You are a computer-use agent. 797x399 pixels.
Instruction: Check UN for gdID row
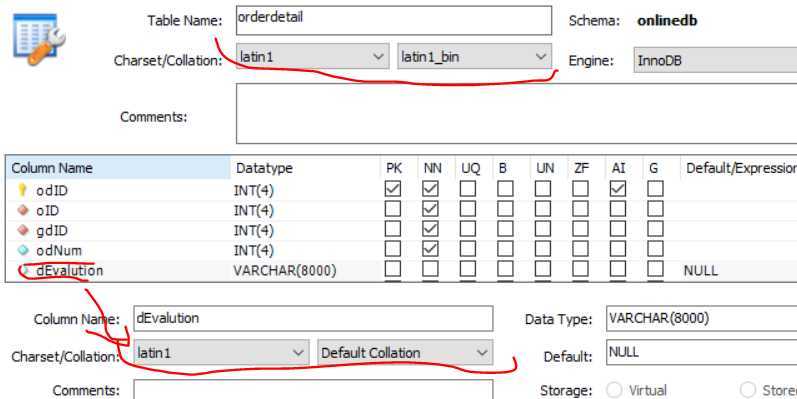pos(543,229)
